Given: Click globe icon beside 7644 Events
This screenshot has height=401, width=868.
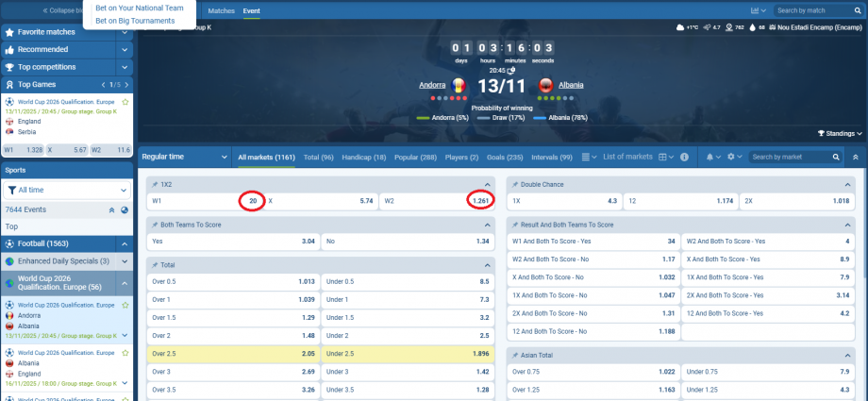Looking at the screenshot, I should coord(124,209).
